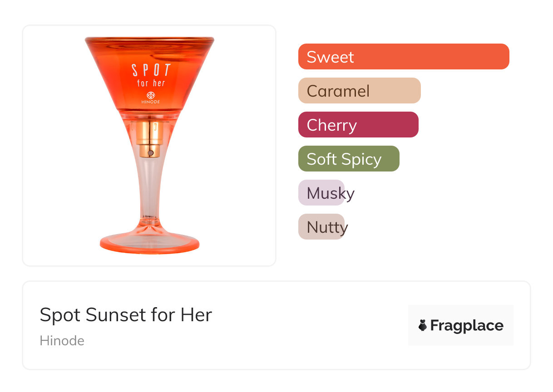Screen dimensions: 553x392
Task: Click the transparent stem of the bottle
Action: (x=150, y=191)
